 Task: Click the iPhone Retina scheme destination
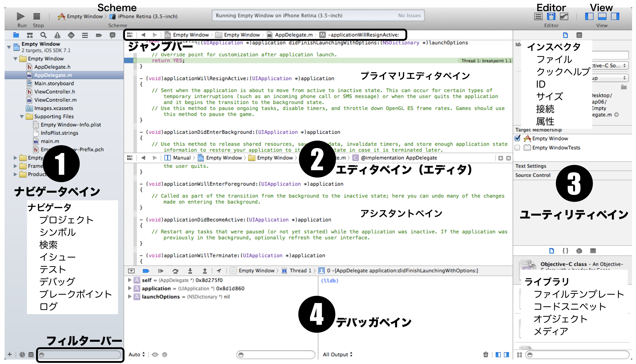[x=147, y=17]
